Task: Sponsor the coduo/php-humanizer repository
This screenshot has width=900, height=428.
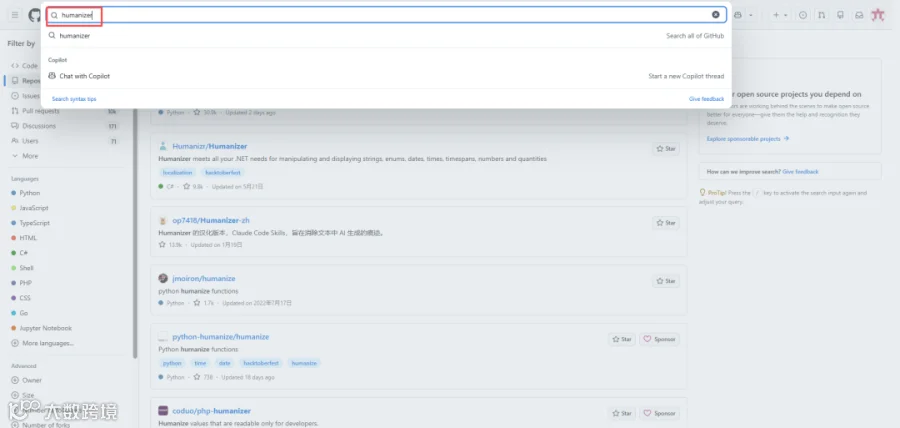Action: click(660, 413)
